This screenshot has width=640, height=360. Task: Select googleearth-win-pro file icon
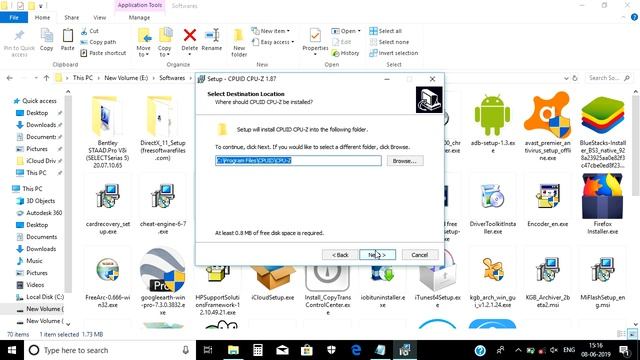163,270
